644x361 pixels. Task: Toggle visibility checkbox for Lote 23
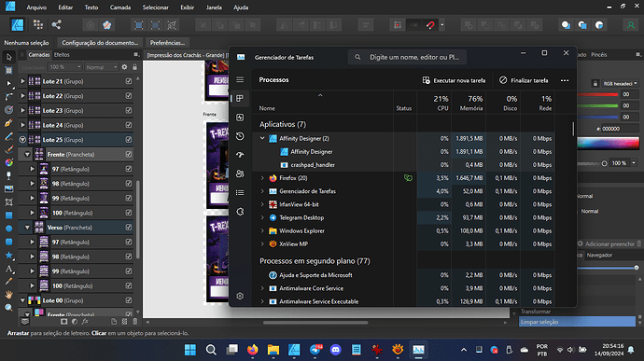(129, 110)
